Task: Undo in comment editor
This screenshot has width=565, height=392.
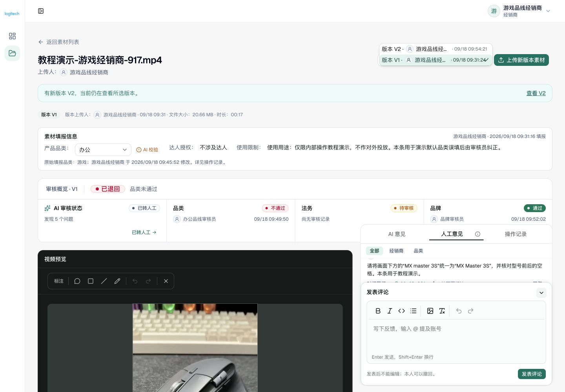Action: [x=459, y=311]
